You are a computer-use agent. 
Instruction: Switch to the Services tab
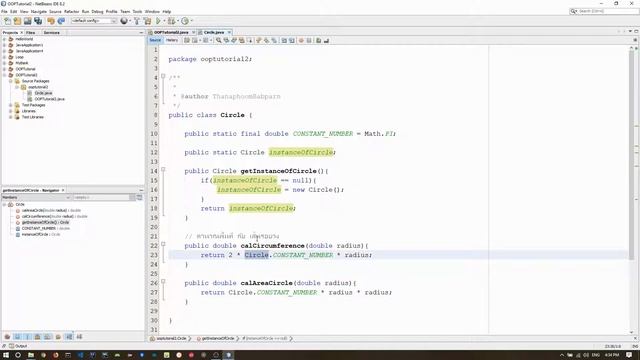[52, 32]
